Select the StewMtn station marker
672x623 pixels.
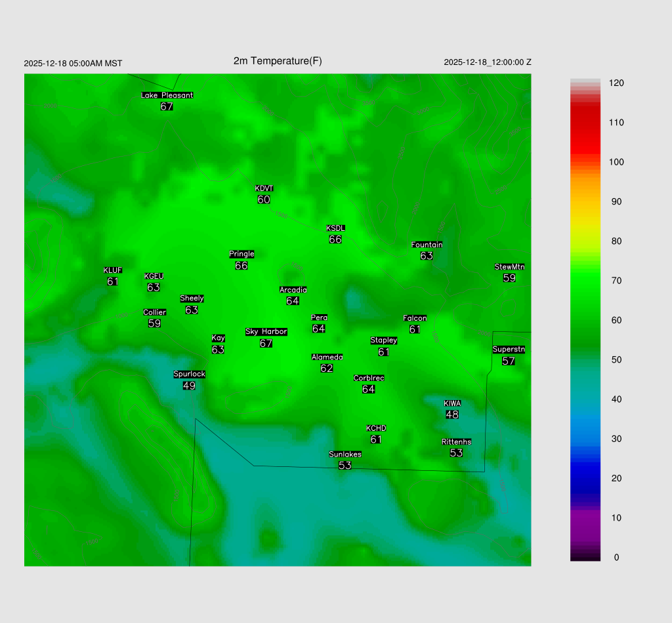(x=509, y=272)
